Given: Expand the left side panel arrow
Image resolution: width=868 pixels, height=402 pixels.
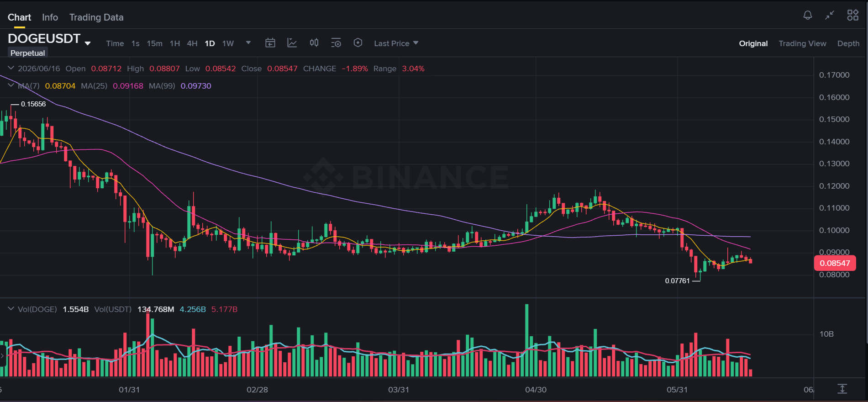Looking at the screenshot, I should (x=3, y=355).
